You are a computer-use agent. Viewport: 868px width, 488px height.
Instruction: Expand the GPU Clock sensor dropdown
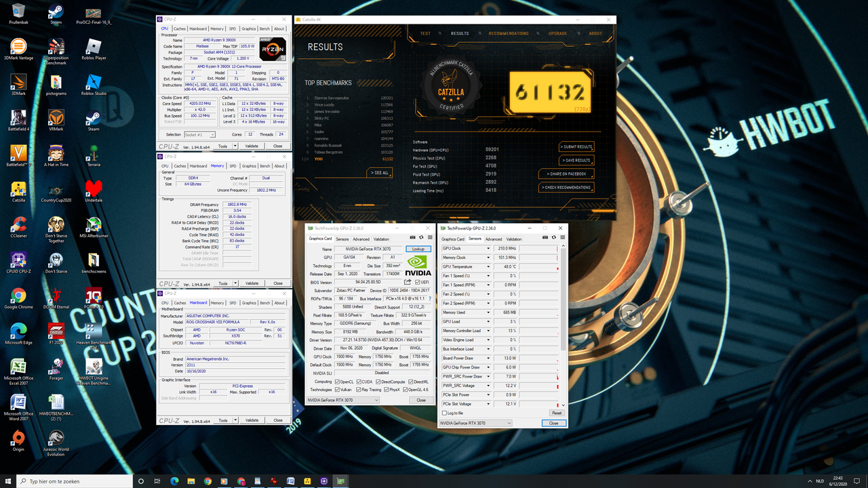coord(488,249)
